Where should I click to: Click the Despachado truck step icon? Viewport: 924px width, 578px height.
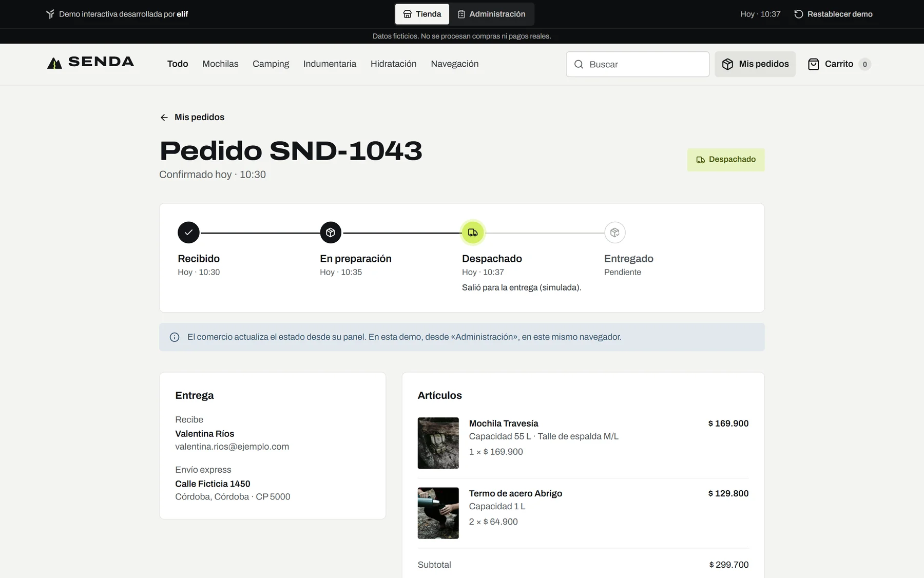tap(473, 233)
